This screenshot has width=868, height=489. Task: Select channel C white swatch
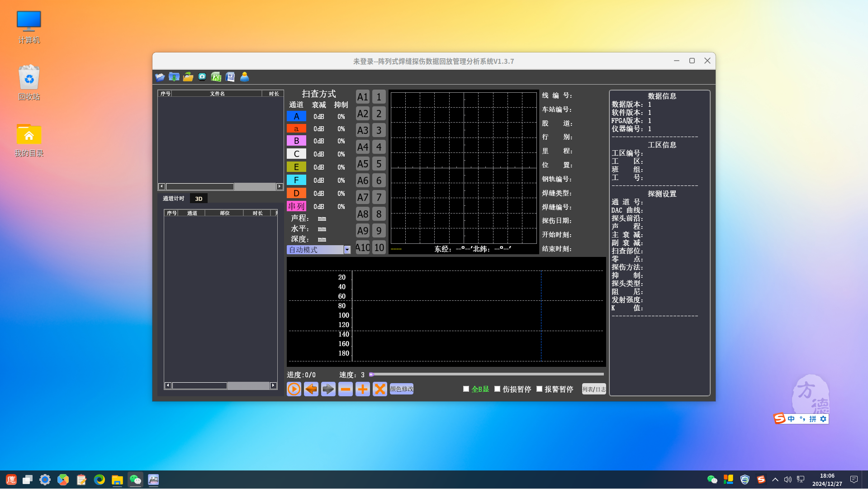point(296,154)
